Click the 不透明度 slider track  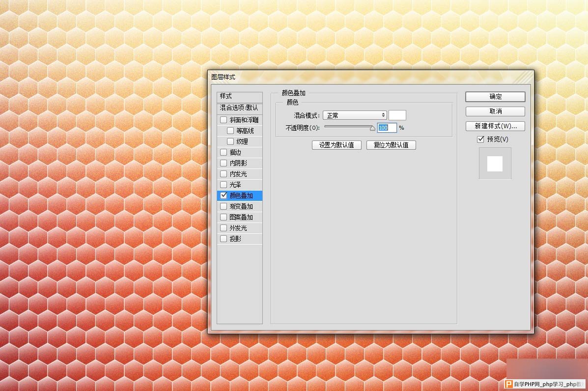(x=349, y=127)
